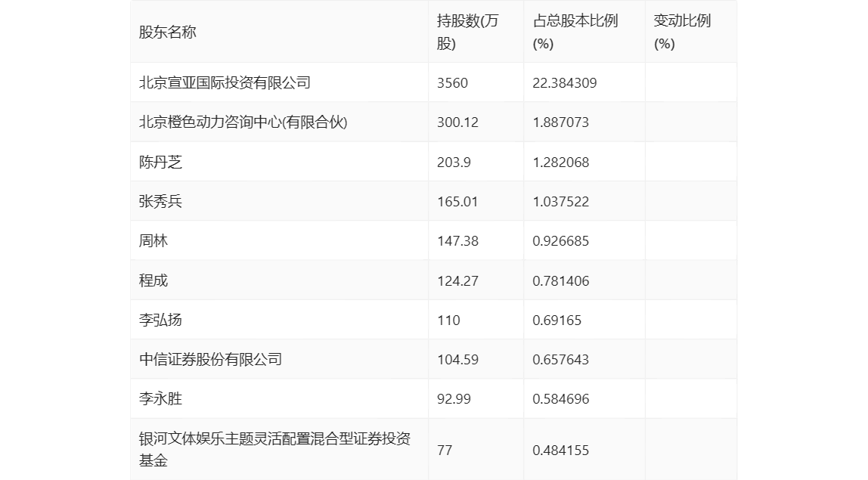Select 中信证券股份有限公司 shareholder name
Viewport: 868px width, 480px height.
coord(210,359)
